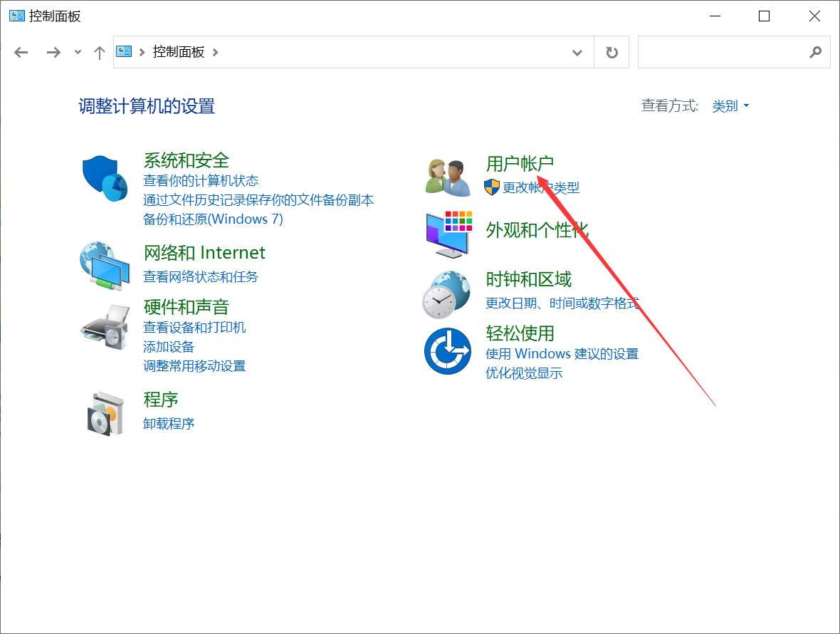Click the UAC shield next to 更改帐户类型
Viewport: 840px width, 634px height.
pyautogui.click(x=491, y=187)
